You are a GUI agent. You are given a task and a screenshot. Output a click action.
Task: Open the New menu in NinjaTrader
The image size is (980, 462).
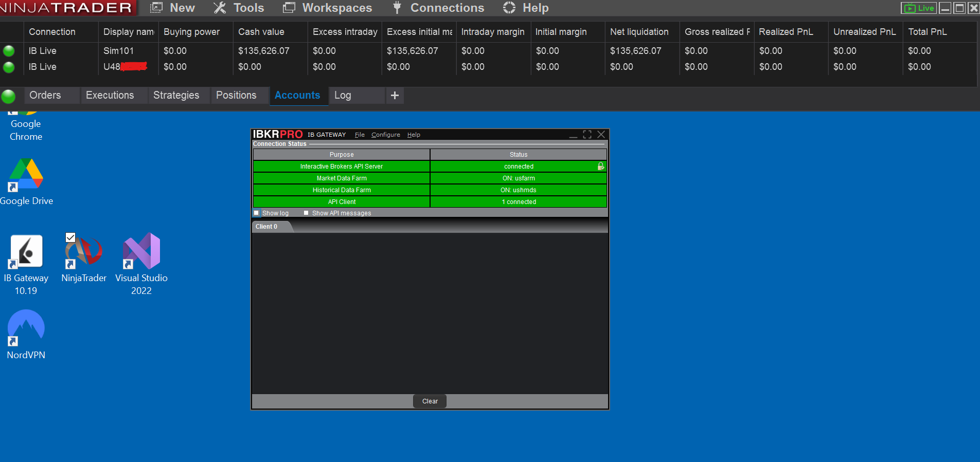coord(173,8)
